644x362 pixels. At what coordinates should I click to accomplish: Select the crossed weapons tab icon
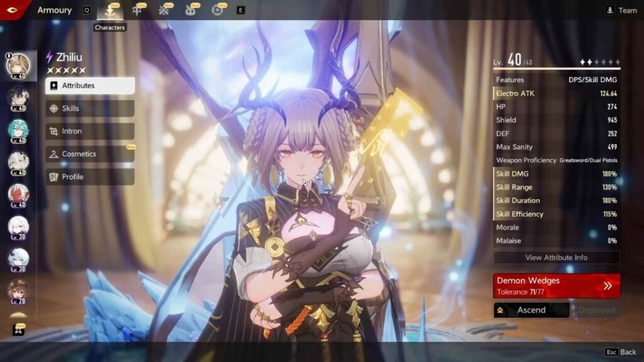164,10
